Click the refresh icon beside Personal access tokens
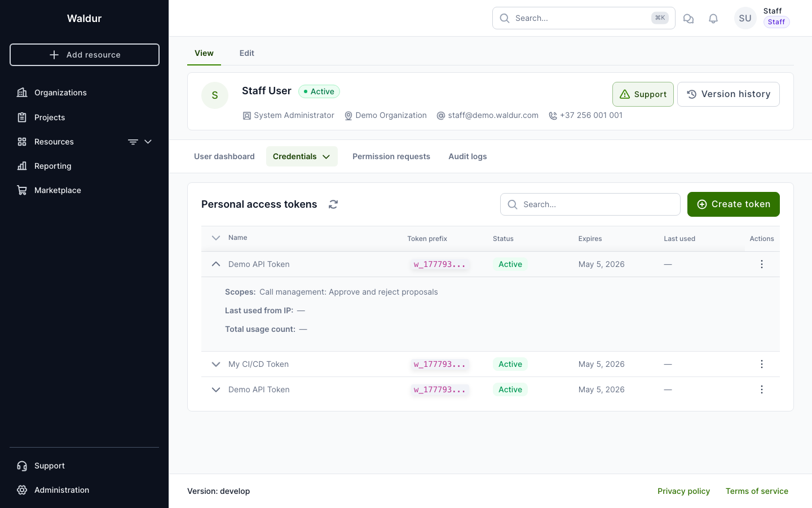Screen dimensions: 812x508 [333, 204]
